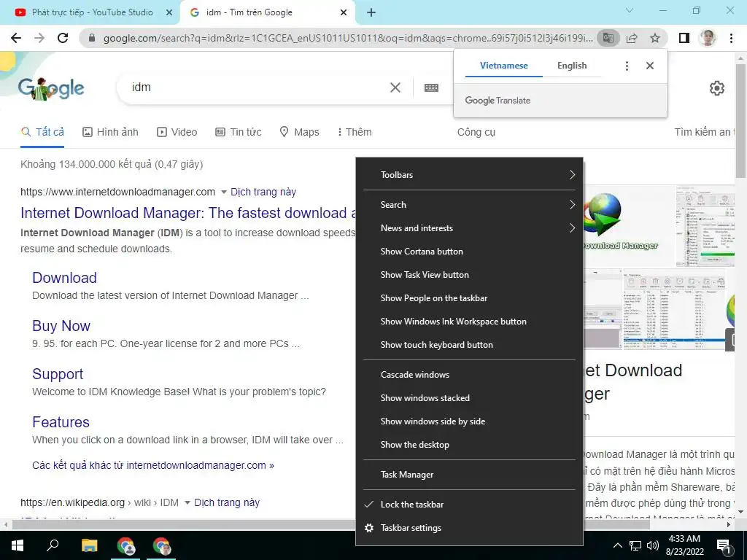
Task: Switch to English in translate popup
Action: (572, 66)
